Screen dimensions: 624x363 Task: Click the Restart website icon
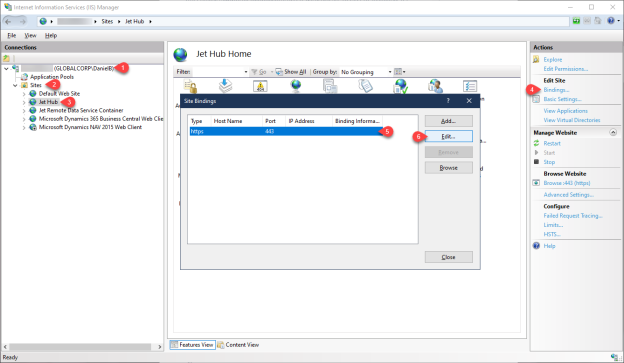click(x=536, y=143)
